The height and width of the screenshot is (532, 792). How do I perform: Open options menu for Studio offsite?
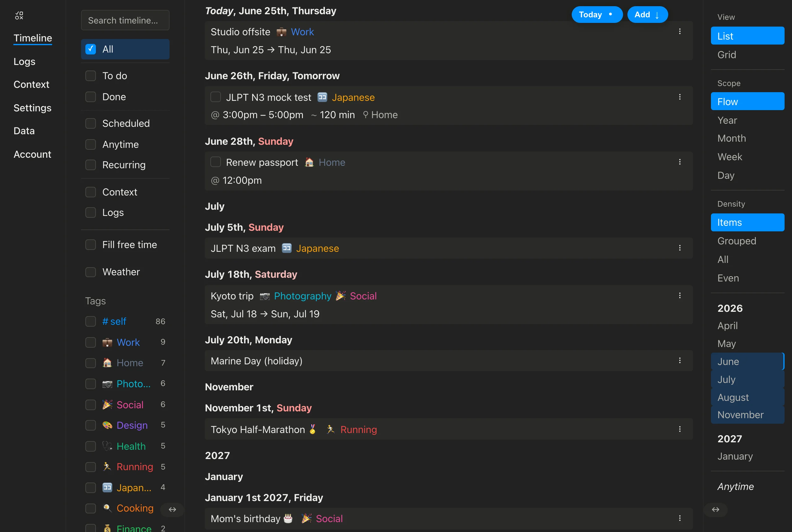coord(680,31)
